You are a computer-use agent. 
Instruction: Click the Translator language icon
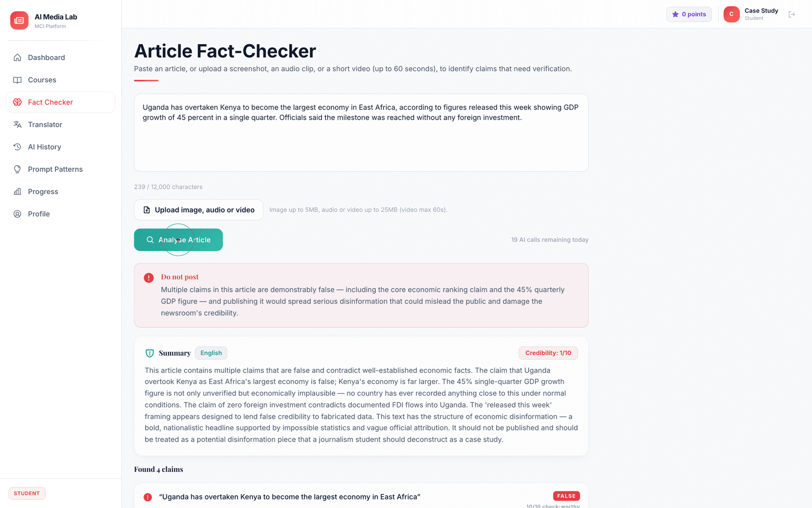[17, 125]
